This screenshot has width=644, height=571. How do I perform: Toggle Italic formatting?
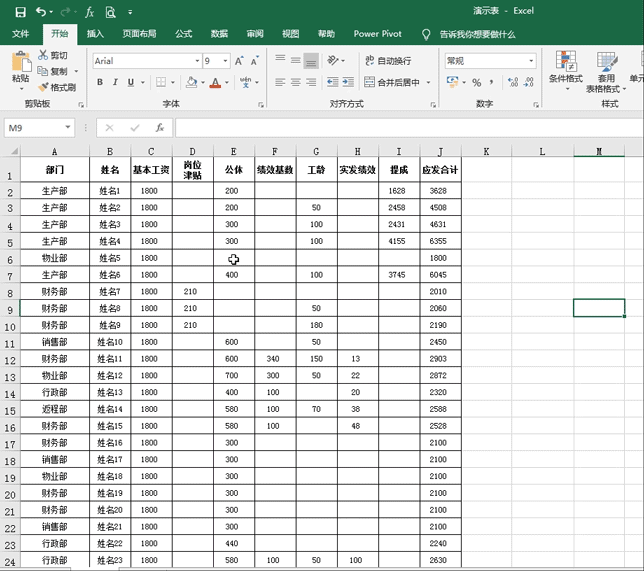click(x=115, y=82)
